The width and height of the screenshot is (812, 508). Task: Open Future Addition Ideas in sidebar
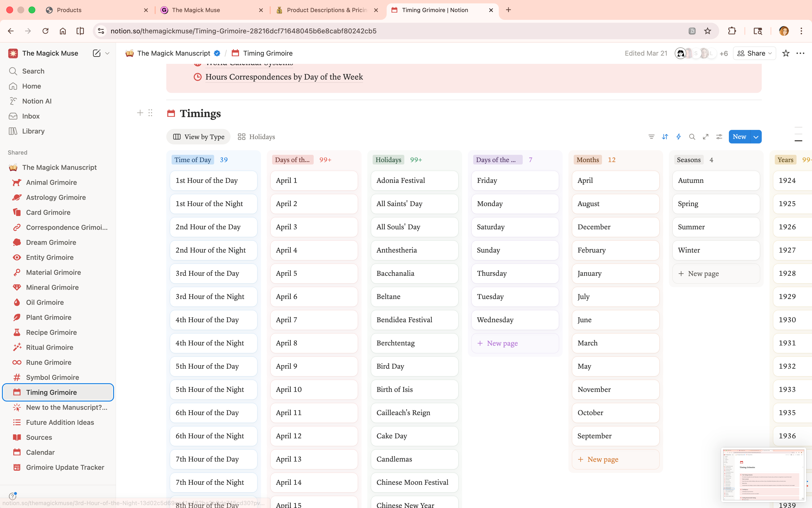coord(58,422)
